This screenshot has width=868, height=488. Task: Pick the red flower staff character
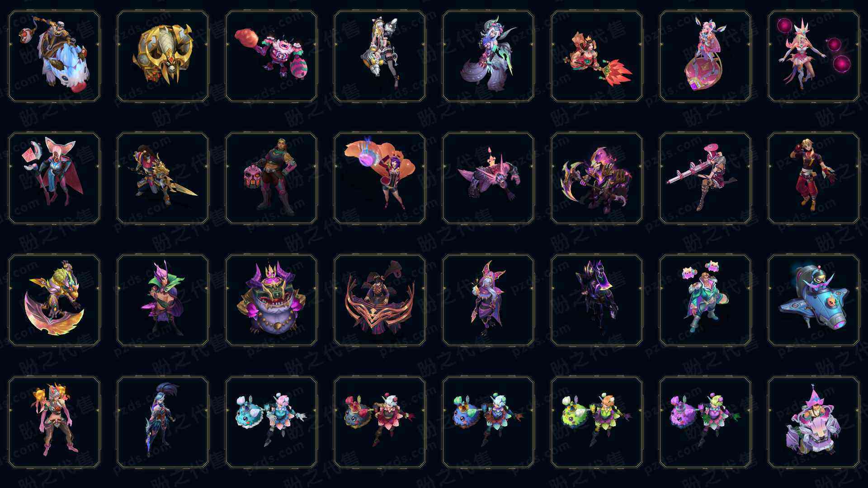[597, 56]
